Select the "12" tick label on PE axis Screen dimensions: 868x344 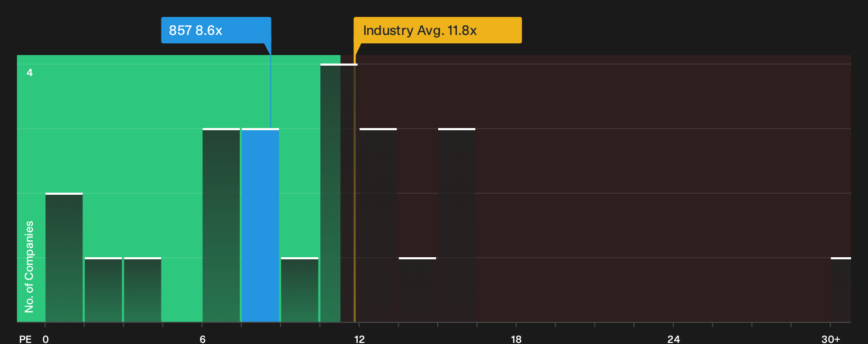[x=359, y=339]
